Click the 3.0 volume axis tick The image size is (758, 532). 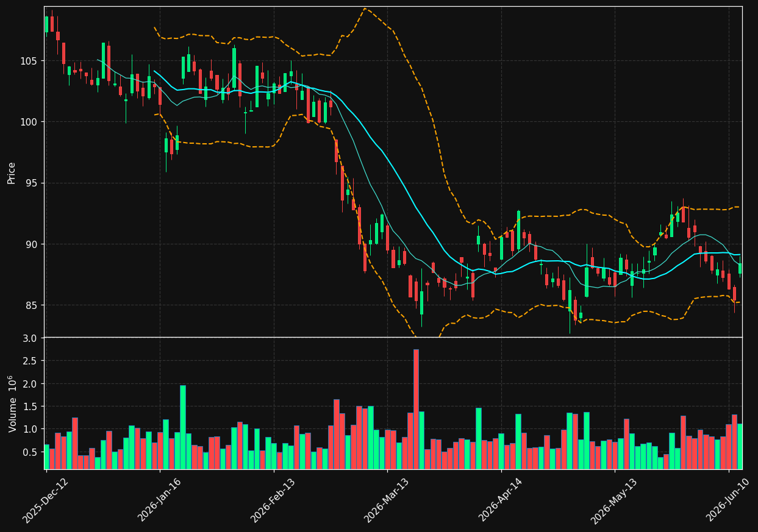[x=30, y=338]
